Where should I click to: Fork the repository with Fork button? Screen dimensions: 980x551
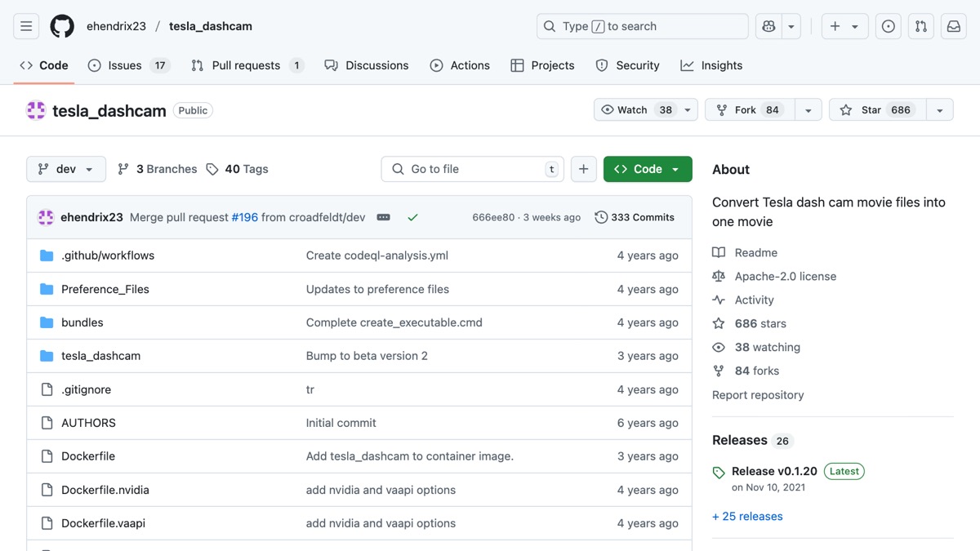tap(750, 110)
